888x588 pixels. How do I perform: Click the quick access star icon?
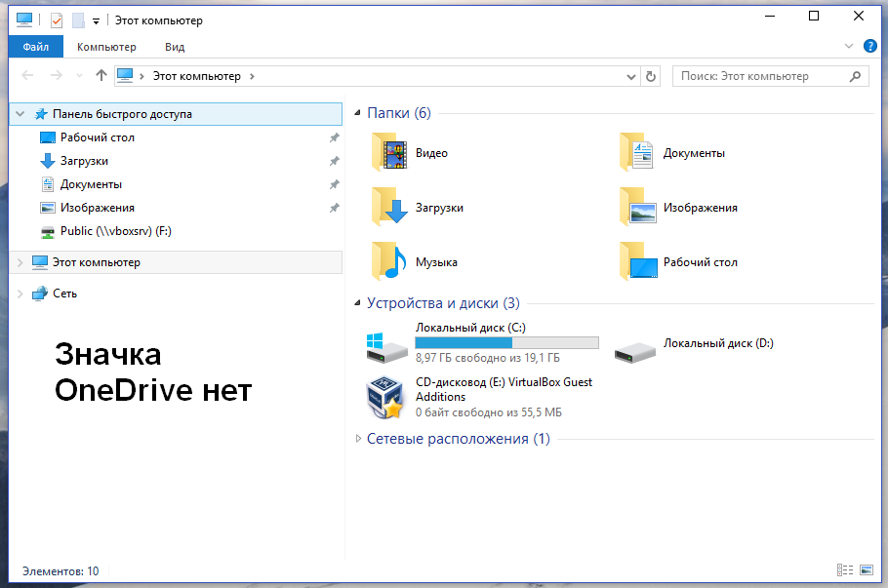click(x=41, y=114)
